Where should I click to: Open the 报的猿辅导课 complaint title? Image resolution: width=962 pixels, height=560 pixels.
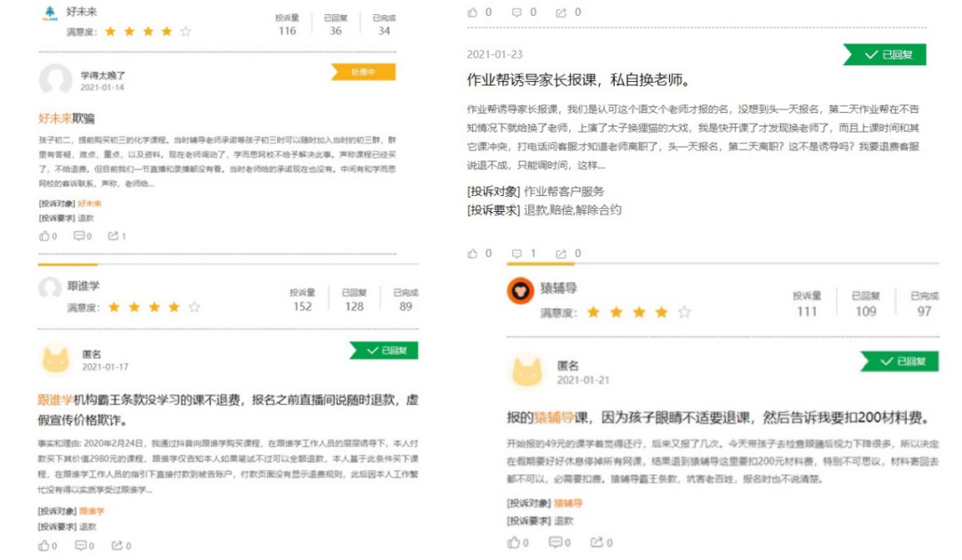718,418
